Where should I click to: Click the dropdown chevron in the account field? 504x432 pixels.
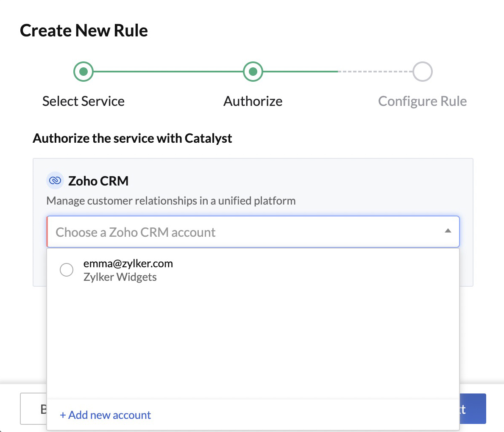(x=448, y=231)
